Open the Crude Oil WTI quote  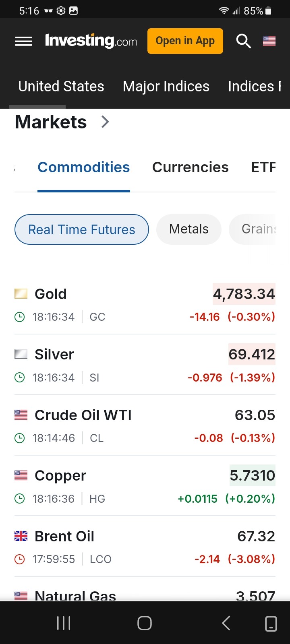point(83,415)
